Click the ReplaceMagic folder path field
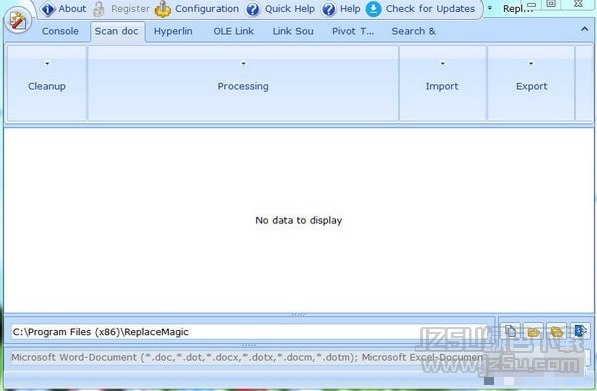597x391 pixels. 249,332
